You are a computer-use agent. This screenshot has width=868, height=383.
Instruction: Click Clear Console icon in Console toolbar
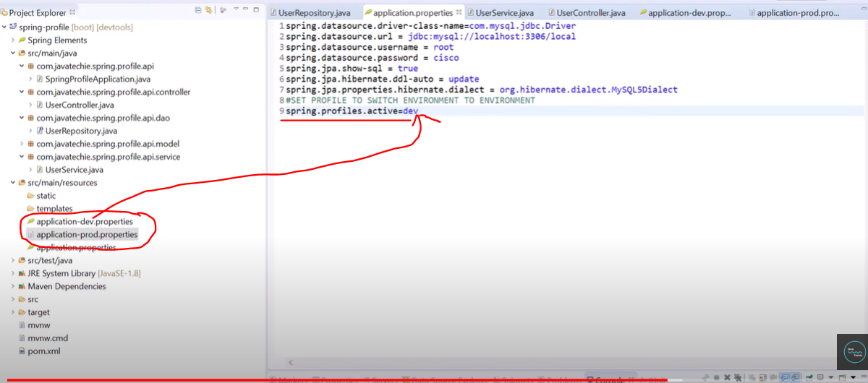(752, 378)
